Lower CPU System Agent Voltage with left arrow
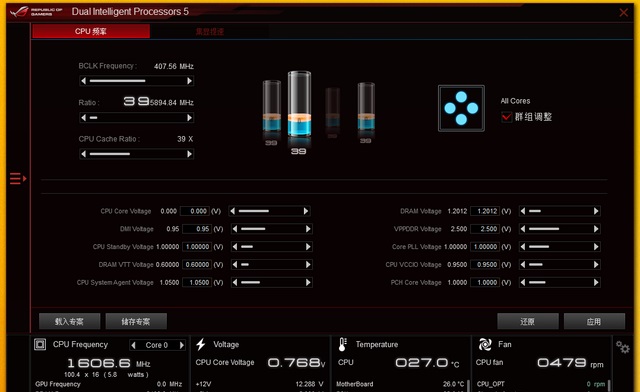This screenshot has height=392, width=640. (x=235, y=282)
